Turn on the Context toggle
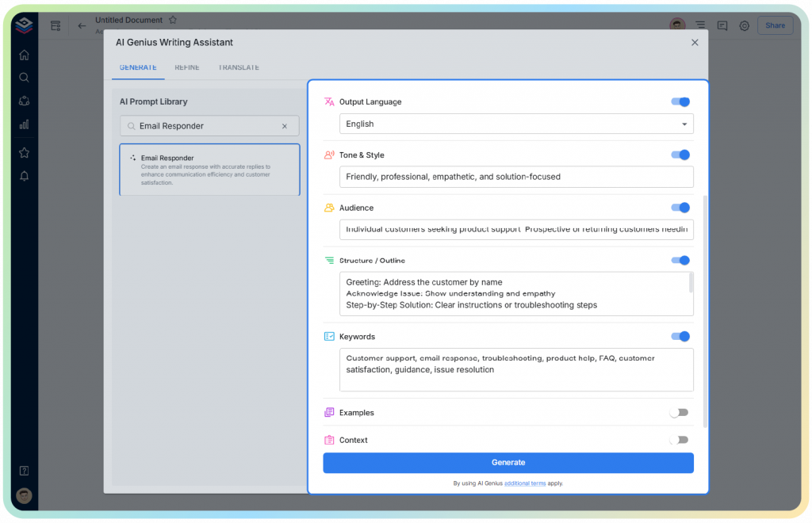Viewport: 812px width, 523px height. pos(680,440)
